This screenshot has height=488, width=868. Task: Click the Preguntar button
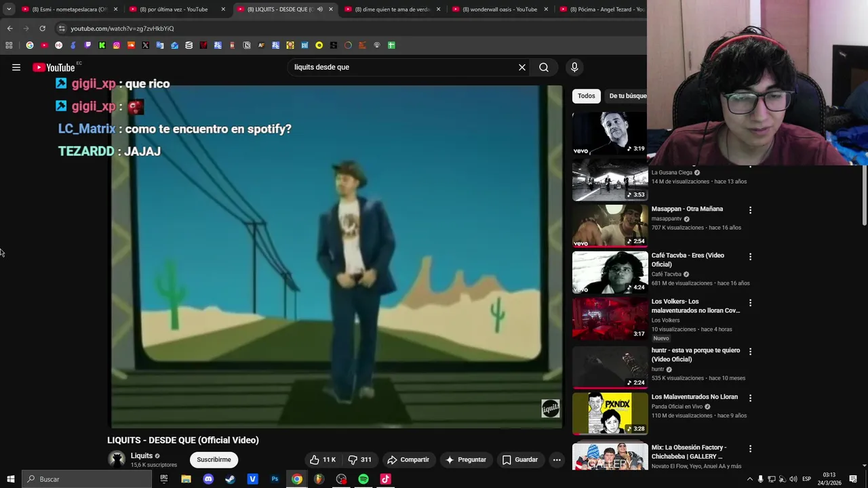point(465,460)
